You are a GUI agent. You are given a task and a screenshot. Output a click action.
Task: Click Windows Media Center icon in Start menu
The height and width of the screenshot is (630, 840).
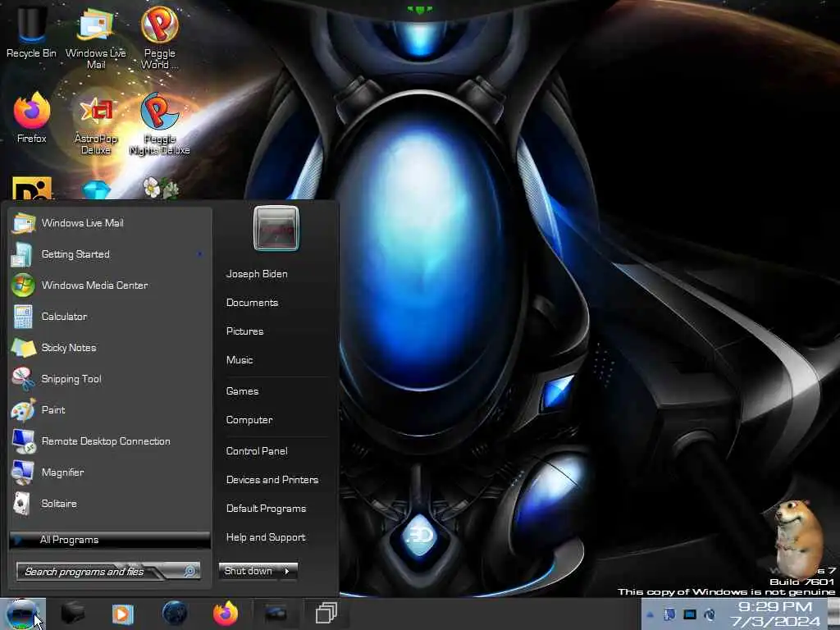23,285
